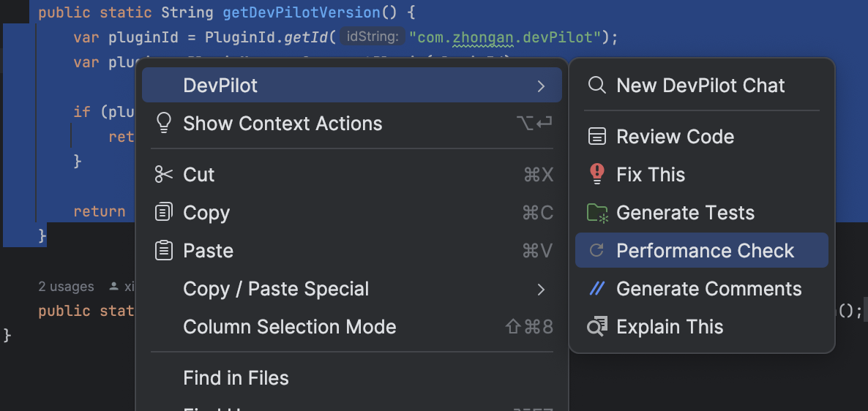
Task: Click the red Fix This bulb icon
Action: [x=596, y=175]
